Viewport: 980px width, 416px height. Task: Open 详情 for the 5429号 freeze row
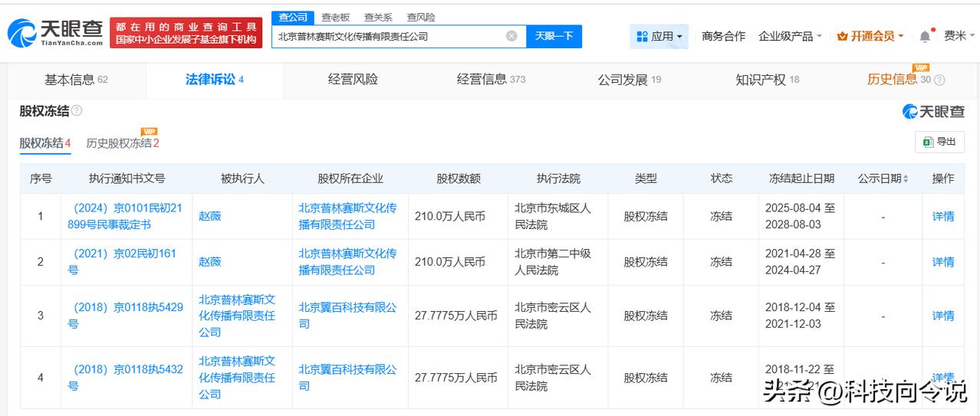click(x=943, y=316)
